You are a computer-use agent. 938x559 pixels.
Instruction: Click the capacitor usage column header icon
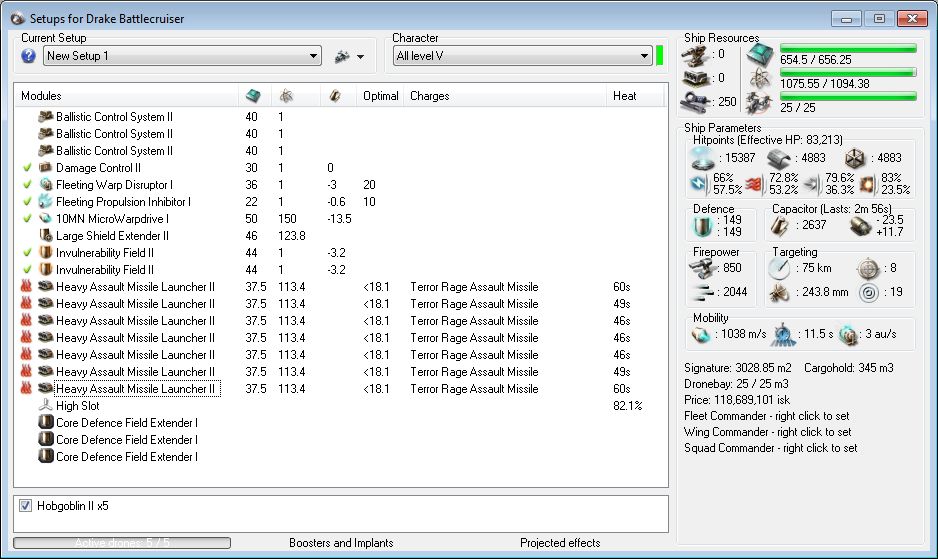pyautogui.click(x=335, y=96)
